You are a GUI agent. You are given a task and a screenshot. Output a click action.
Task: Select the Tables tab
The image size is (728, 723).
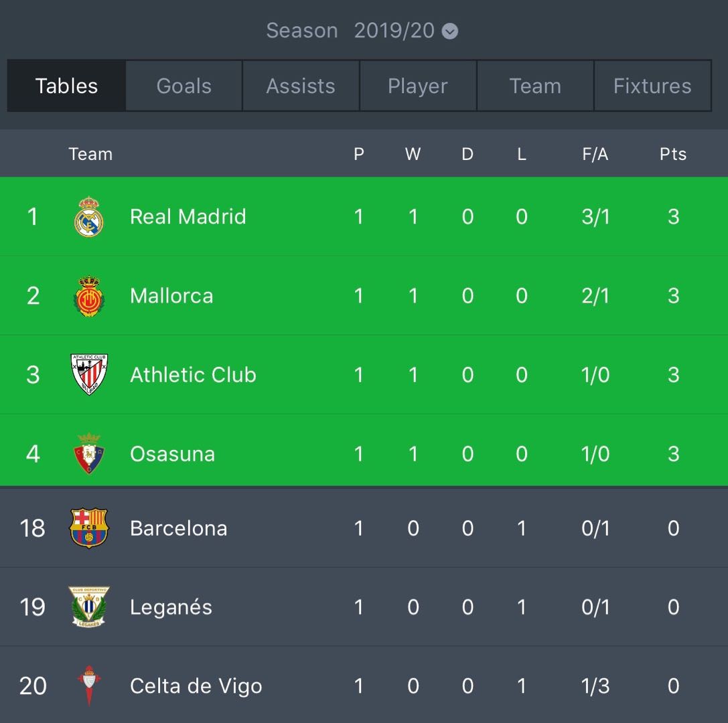[x=66, y=86]
